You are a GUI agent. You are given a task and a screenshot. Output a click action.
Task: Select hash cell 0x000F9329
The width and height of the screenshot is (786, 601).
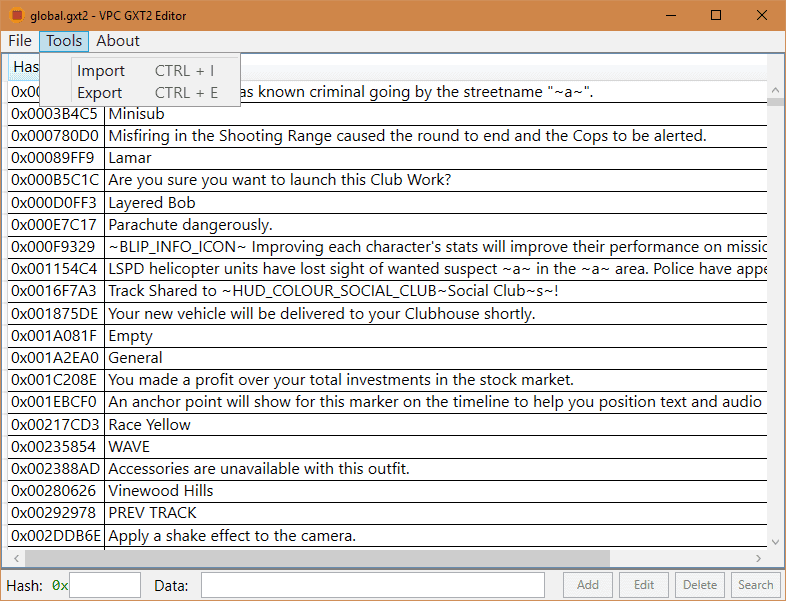(56, 247)
